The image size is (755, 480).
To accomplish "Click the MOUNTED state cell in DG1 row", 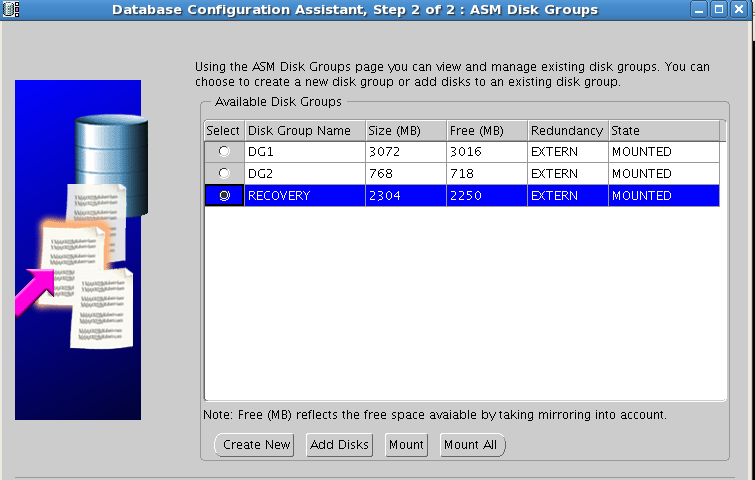I will click(664, 152).
